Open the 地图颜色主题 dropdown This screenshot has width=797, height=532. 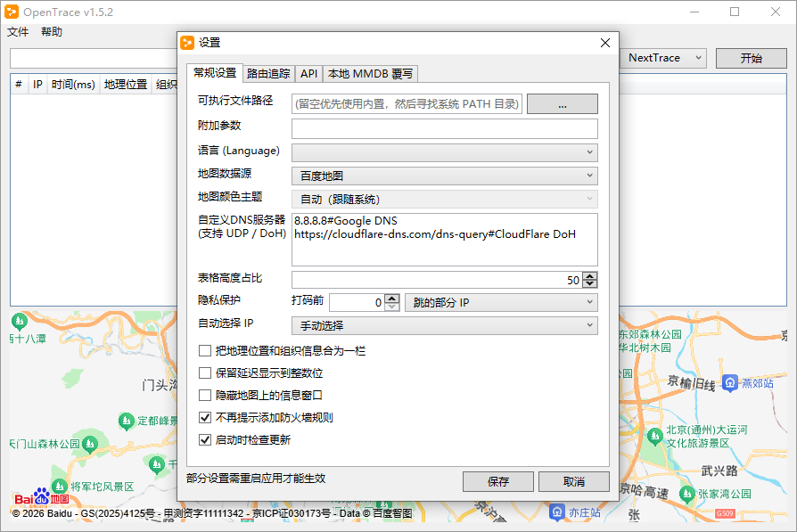tap(445, 200)
